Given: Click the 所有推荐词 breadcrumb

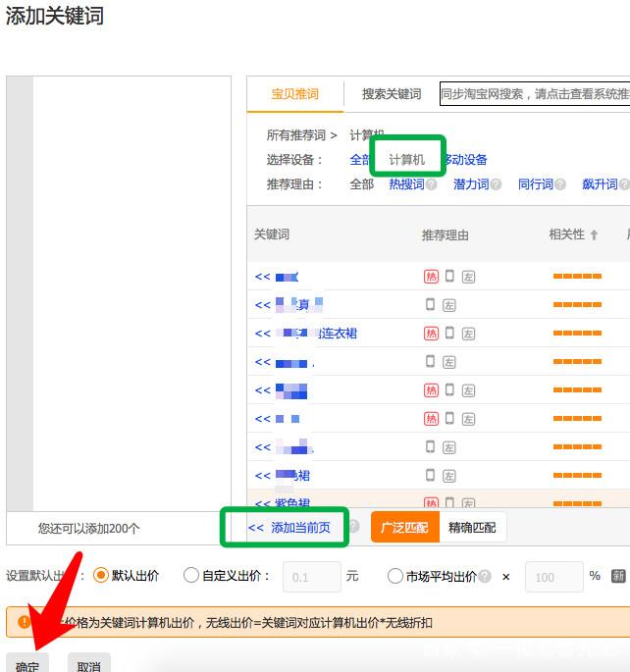Looking at the screenshot, I should click(296, 135).
